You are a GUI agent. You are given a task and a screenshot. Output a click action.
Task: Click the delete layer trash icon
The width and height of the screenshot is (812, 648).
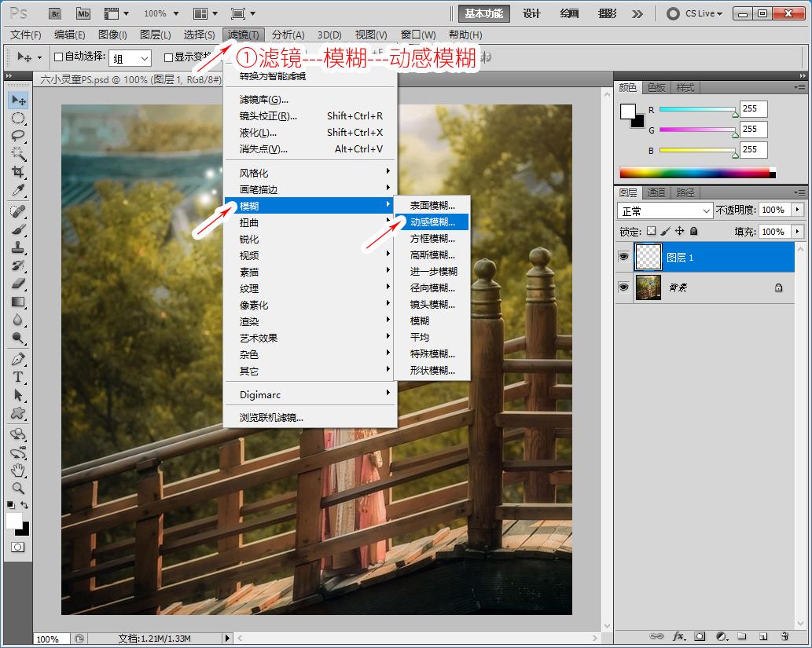pos(784,635)
